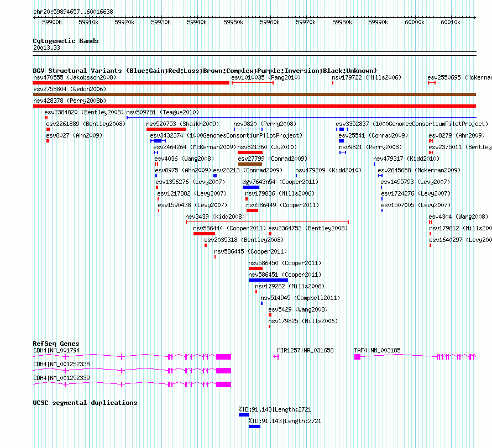Click the esv2758804 (Redon2006) brown complex bar
This screenshot has height=448, width=492.
tap(254, 94)
